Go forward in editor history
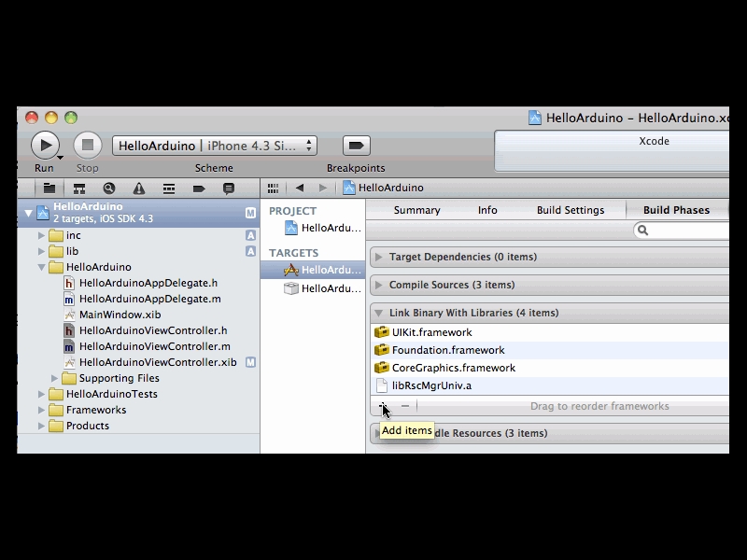Screen dimensions: 747x560 [x=323, y=189]
